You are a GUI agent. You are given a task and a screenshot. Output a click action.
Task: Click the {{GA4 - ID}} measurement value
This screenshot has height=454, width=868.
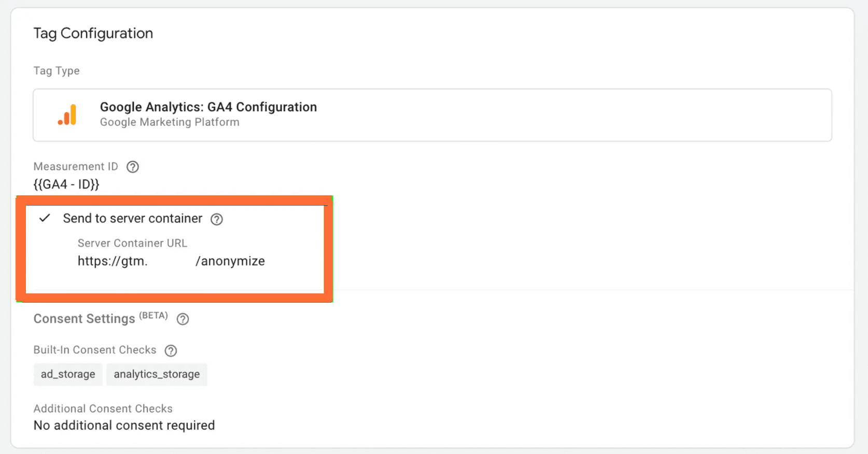(x=66, y=185)
